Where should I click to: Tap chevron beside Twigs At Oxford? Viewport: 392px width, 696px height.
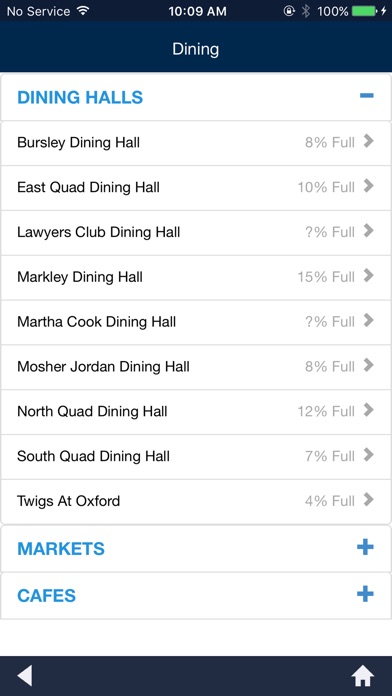pos(368,500)
